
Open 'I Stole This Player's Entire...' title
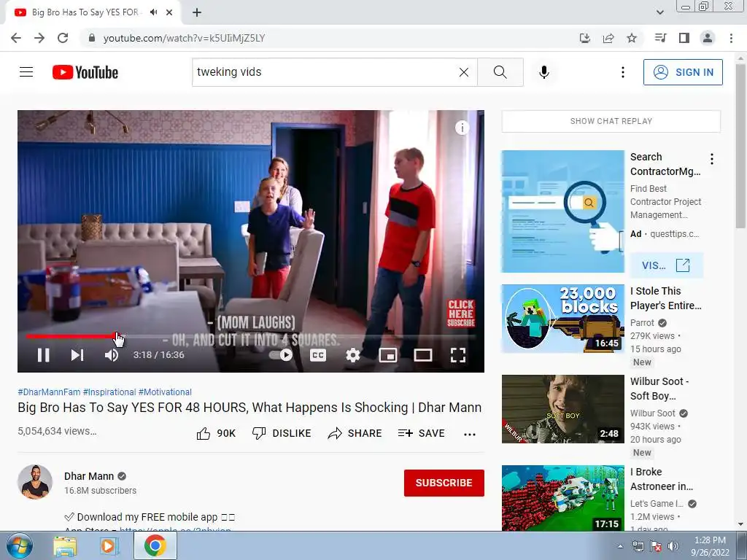coord(665,298)
